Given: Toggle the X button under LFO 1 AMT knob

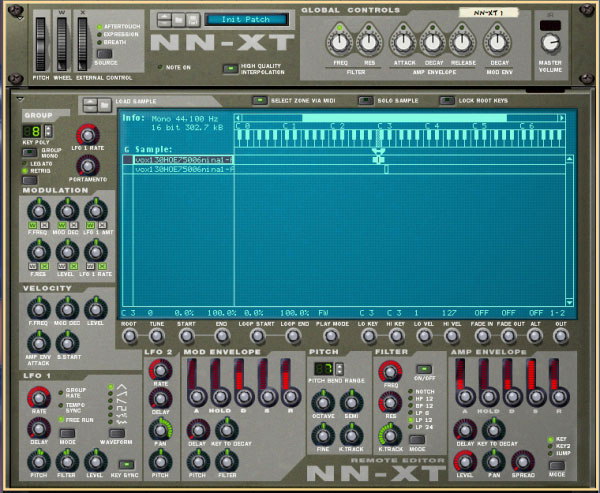Looking at the screenshot, I should [x=102, y=225].
